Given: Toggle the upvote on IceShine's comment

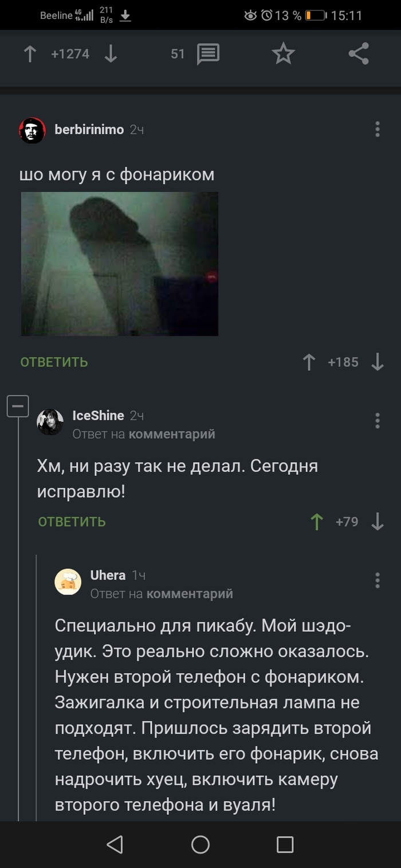Looking at the screenshot, I should [316, 522].
